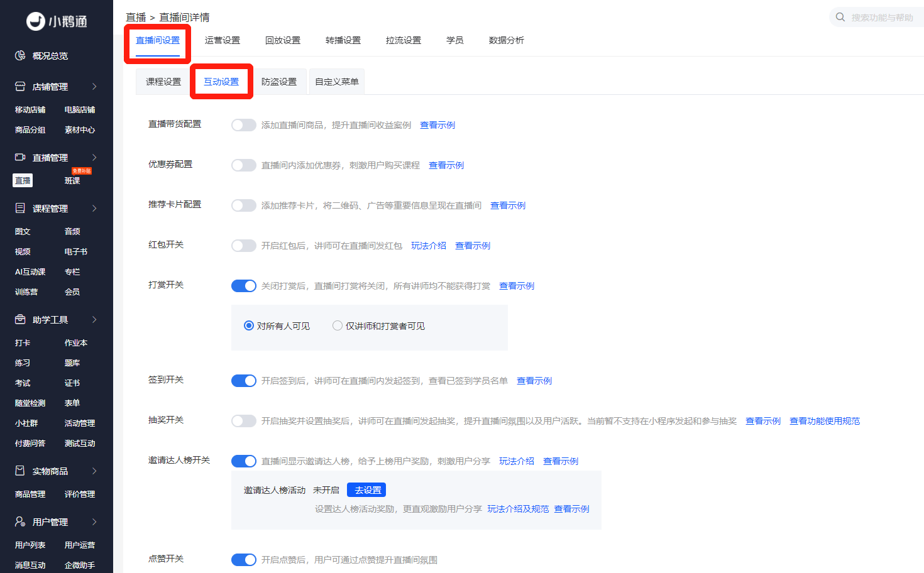Click the 小鹅通 logo icon

35,21
